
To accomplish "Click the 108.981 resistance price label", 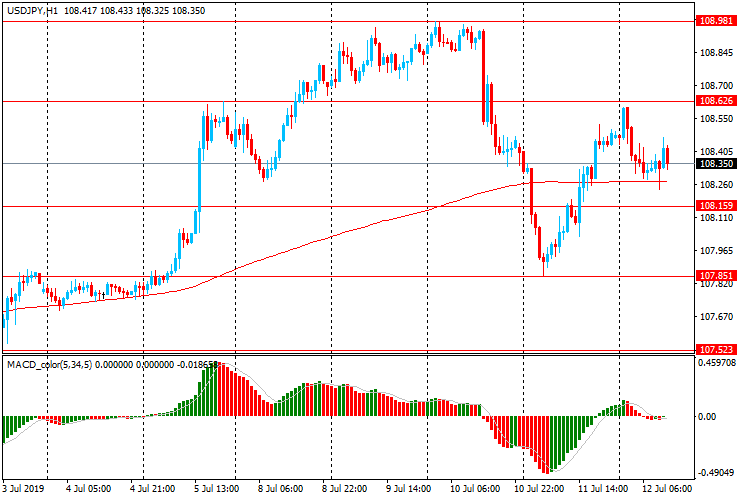I will (x=716, y=21).
